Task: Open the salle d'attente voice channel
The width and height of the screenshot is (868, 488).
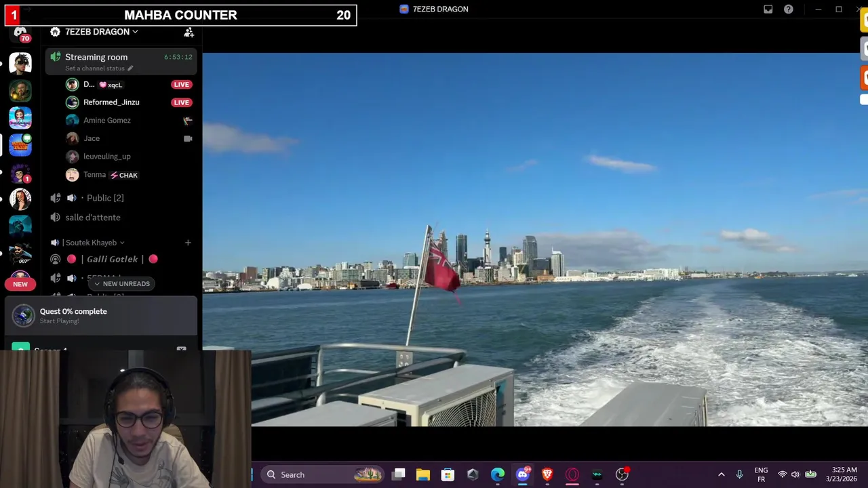Action: [x=93, y=218]
